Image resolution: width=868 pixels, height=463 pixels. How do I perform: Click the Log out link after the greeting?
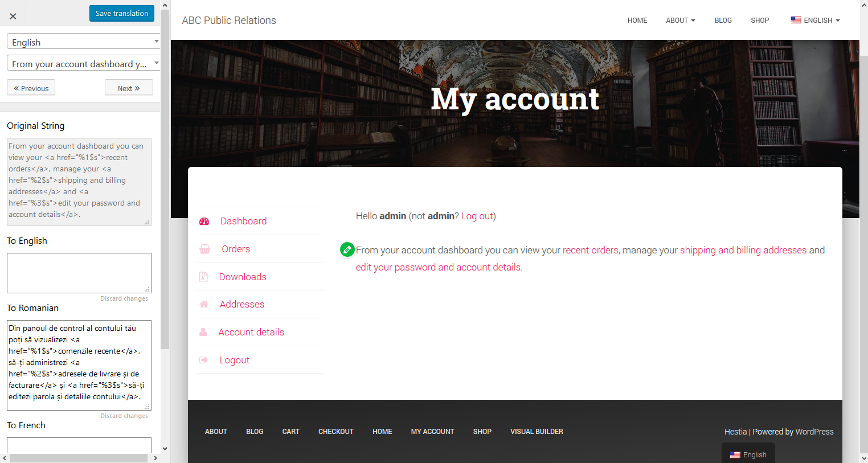pos(477,216)
